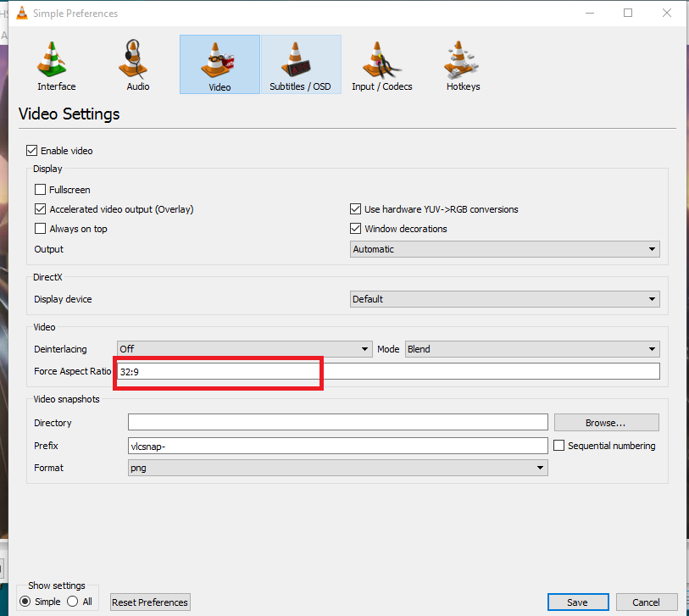689x616 pixels.
Task: Click the snapshot Directory text field
Action: click(338, 422)
